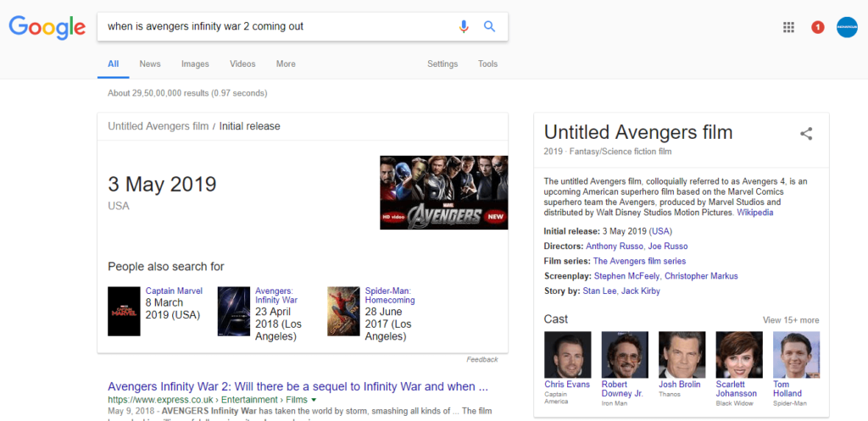Viewport: 868px width, 421px height.
Task: Click the Avengers: Infinity War link
Action: (x=276, y=296)
